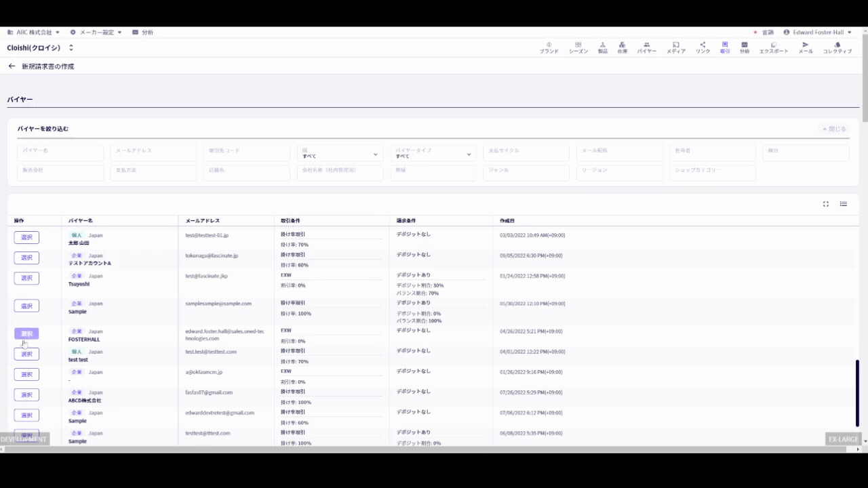
Task: Select the ABCD株式会社 buyer
Action: pyautogui.click(x=26, y=394)
